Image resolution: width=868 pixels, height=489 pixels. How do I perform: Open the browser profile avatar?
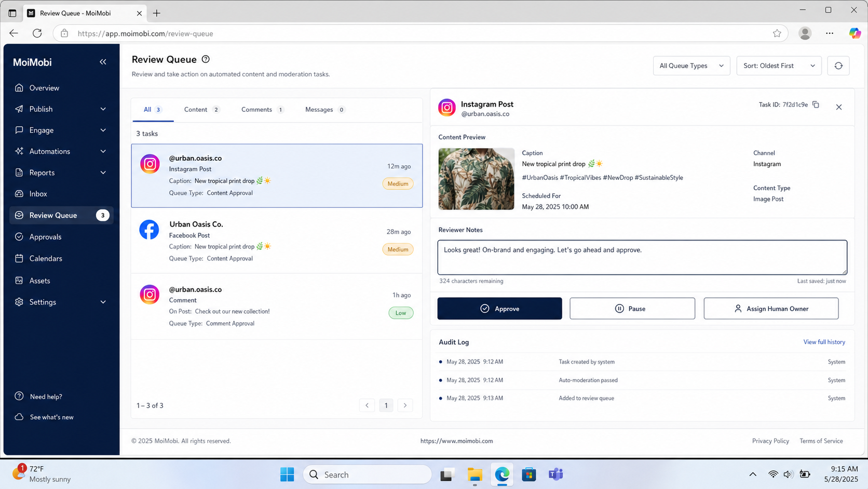pyautogui.click(x=805, y=33)
